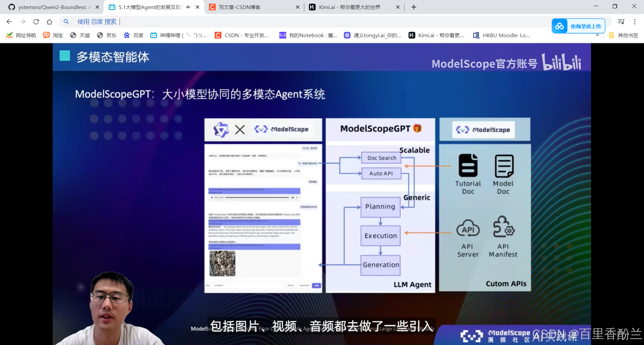Open the 天猫 bookmark
This screenshot has height=345, width=644.
pyautogui.click(x=80, y=35)
